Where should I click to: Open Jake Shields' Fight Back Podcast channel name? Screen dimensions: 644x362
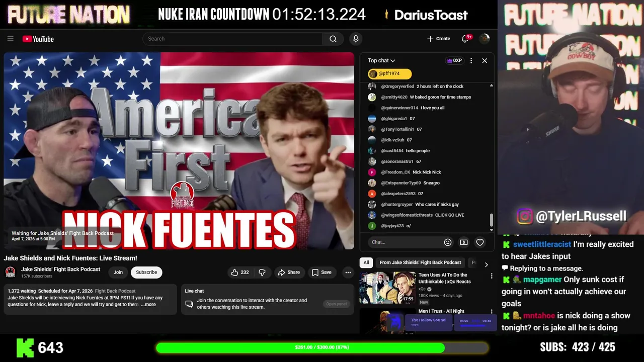pos(60,269)
